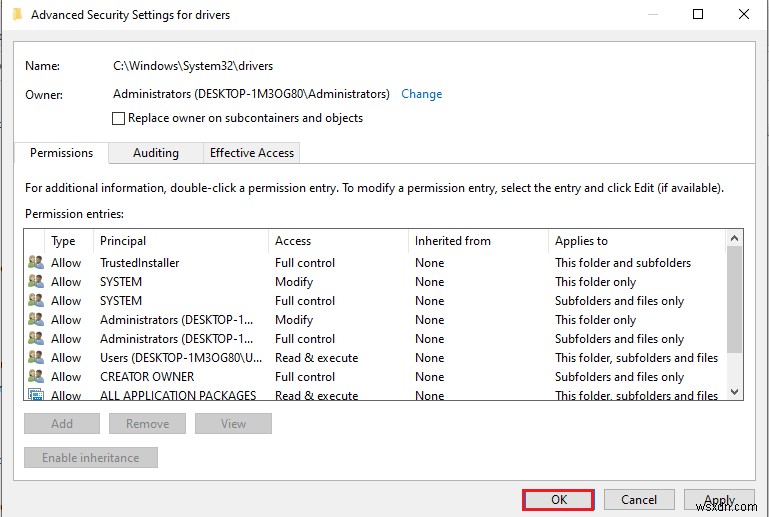Click 'This folder and subfolders' cell
The width and height of the screenshot is (769, 517).
click(623, 263)
